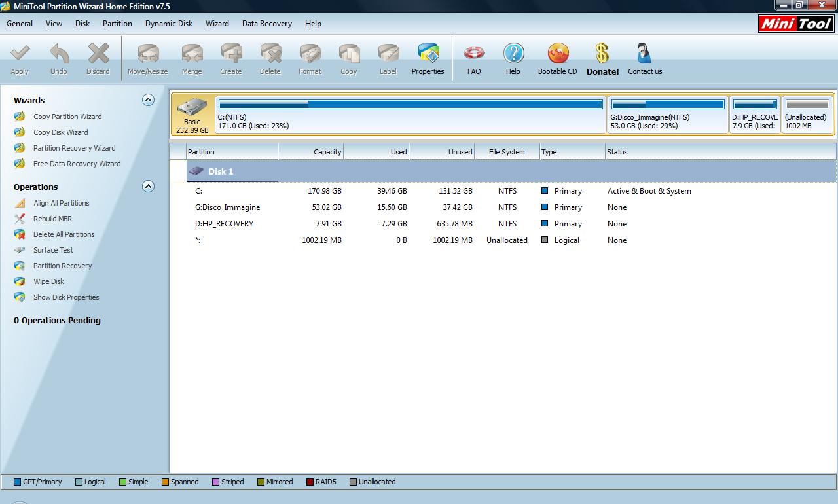Open the View menu

[x=54, y=24]
